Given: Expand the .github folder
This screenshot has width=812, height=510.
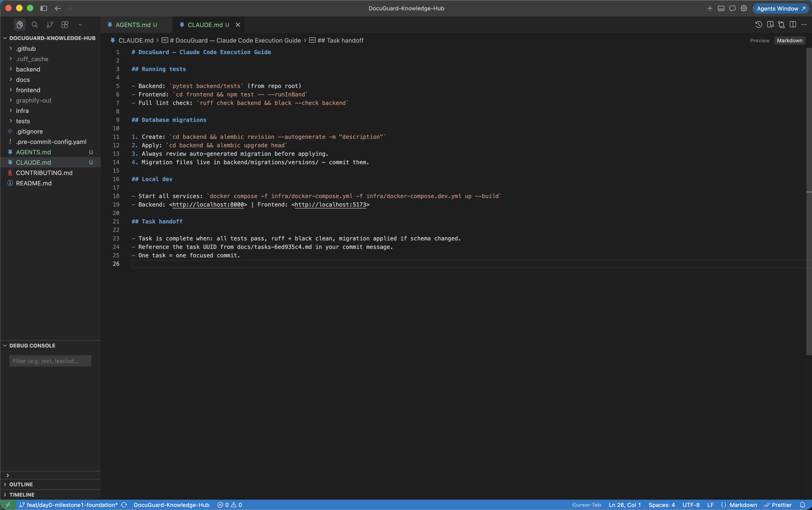Looking at the screenshot, I should tap(50, 48).
